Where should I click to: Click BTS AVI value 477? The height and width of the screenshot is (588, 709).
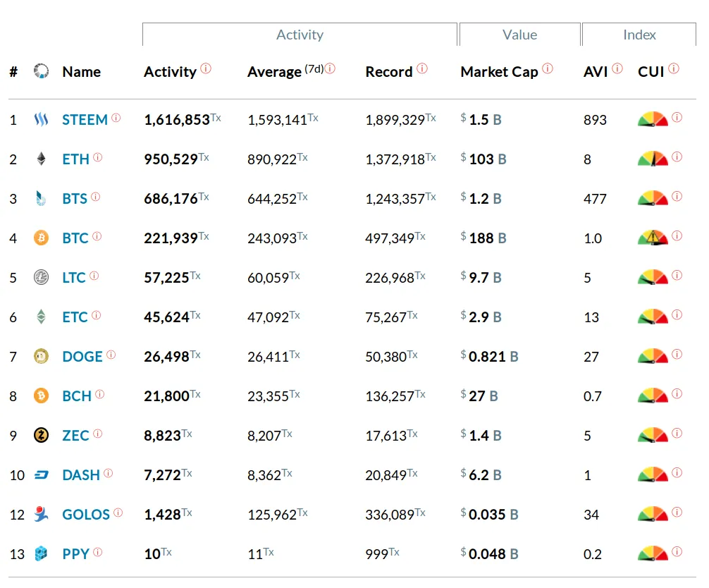pos(595,199)
